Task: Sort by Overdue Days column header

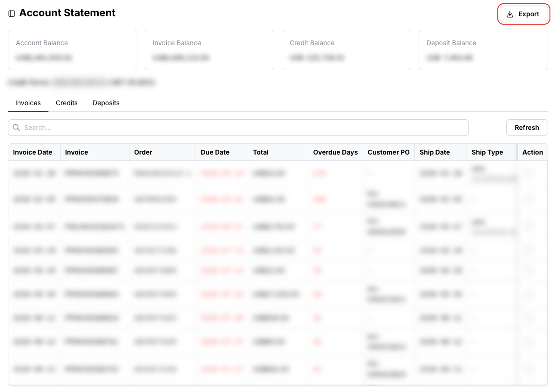Action: [335, 152]
